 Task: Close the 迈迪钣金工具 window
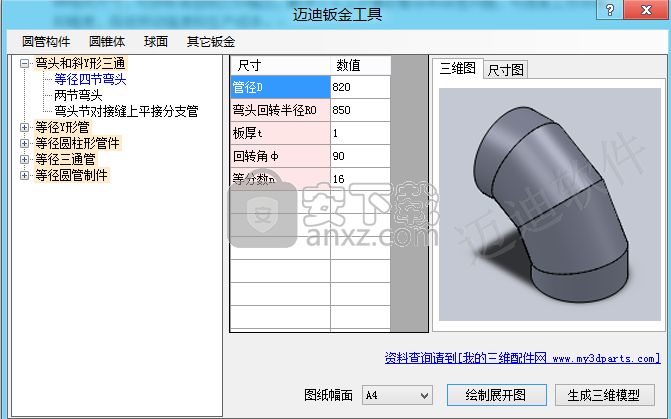[x=646, y=9]
